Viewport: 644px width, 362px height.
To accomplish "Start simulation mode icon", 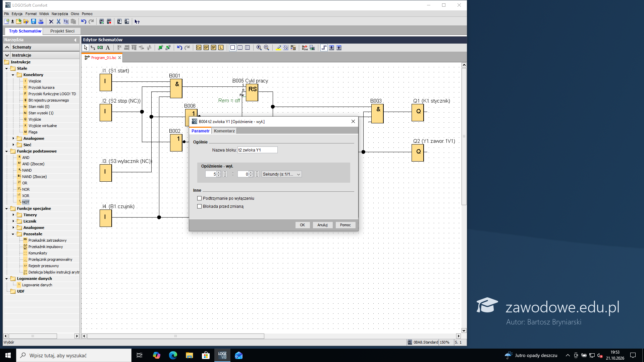I will click(305, 48).
